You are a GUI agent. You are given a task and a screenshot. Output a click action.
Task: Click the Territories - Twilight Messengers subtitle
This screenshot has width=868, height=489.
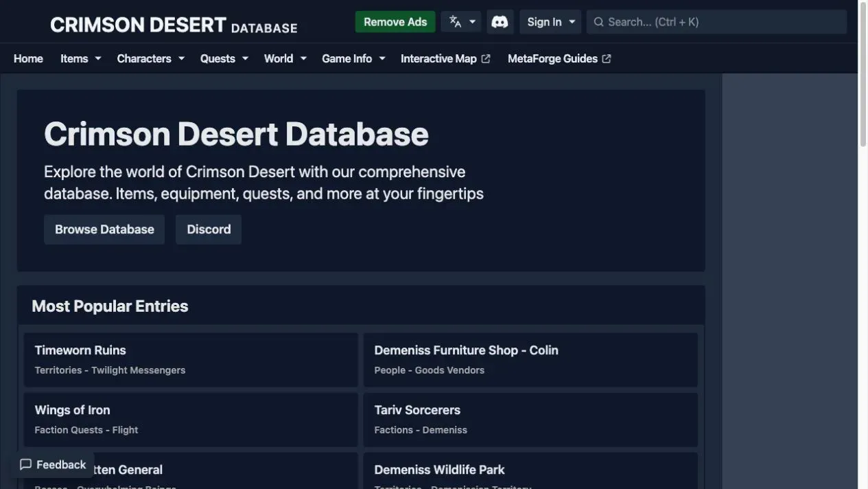(110, 370)
